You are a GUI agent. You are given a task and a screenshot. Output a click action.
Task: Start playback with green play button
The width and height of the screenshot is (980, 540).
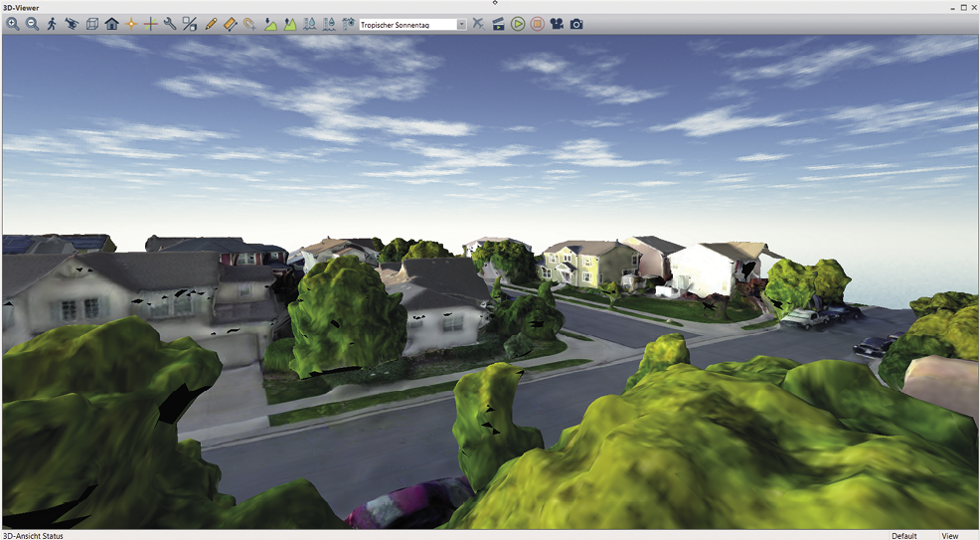pos(518,25)
